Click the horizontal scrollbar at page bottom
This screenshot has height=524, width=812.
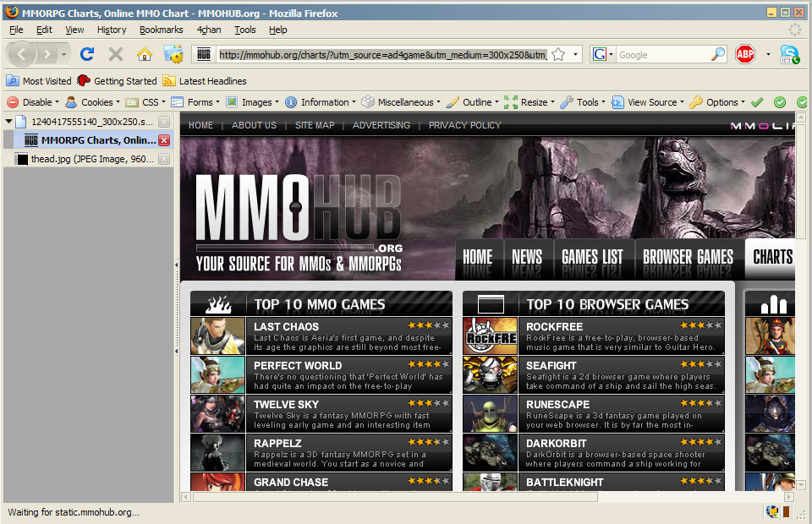click(x=474, y=496)
